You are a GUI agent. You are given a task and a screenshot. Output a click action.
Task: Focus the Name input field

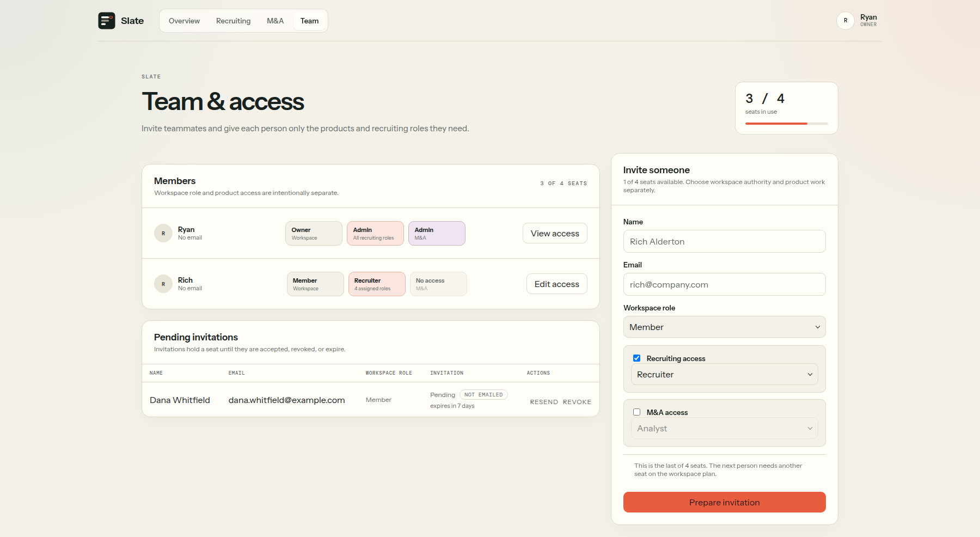click(724, 241)
